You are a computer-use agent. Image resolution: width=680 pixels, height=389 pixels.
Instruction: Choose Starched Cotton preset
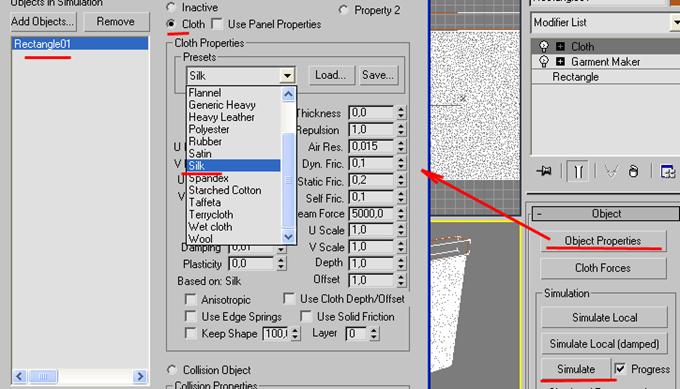click(x=233, y=190)
